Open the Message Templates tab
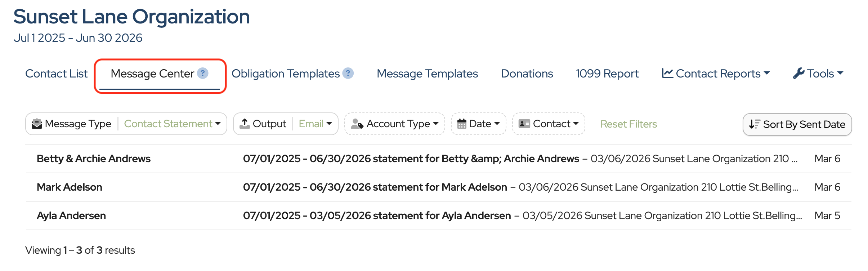This screenshot has height=271, width=868. [x=427, y=74]
